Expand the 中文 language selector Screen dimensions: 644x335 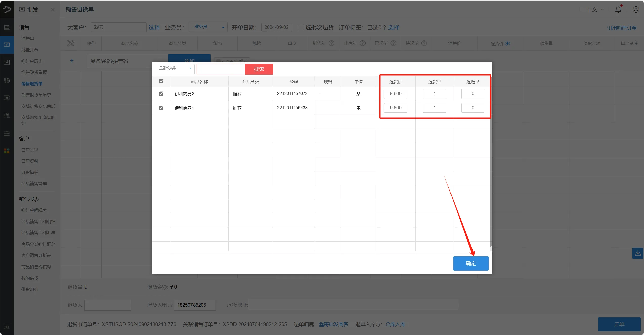tap(595, 10)
